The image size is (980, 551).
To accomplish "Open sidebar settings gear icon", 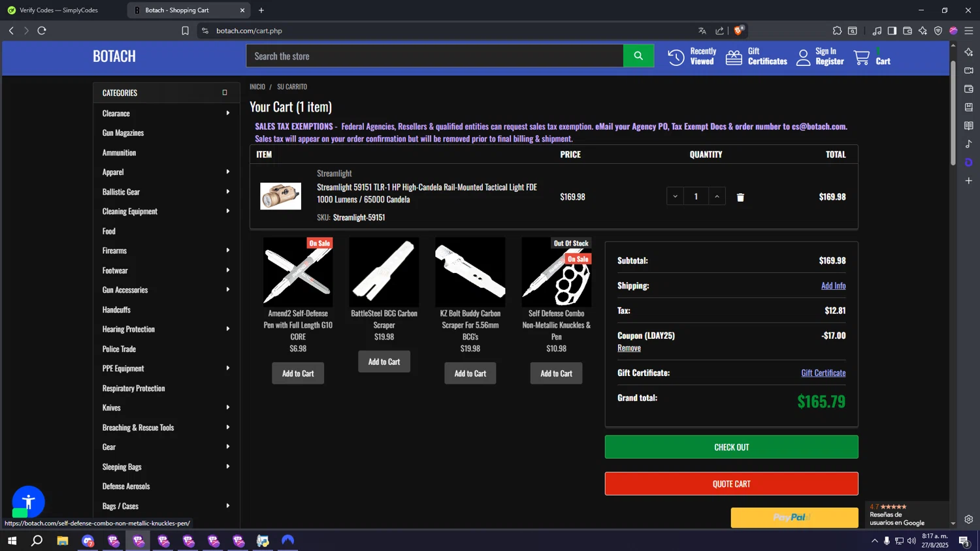I will [x=968, y=520].
